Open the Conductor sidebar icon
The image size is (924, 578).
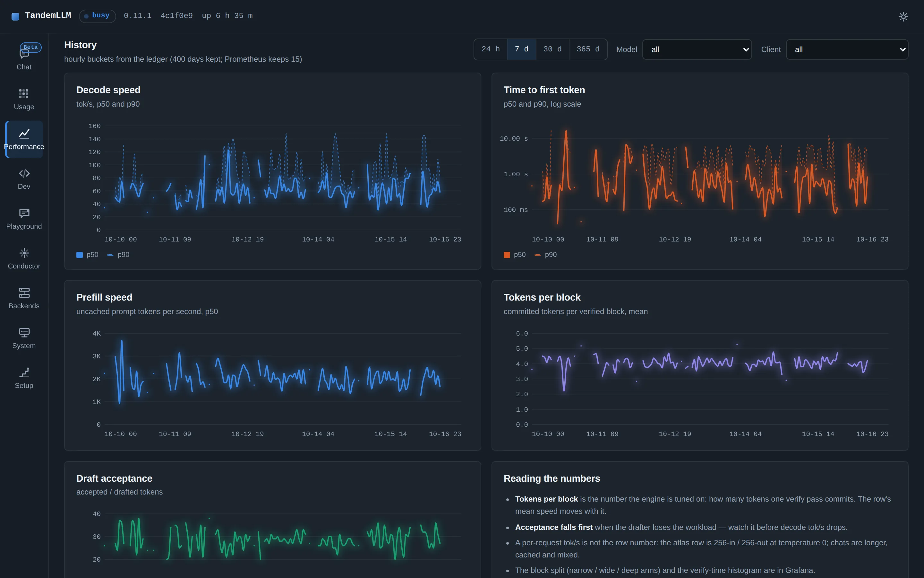[24, 253]
